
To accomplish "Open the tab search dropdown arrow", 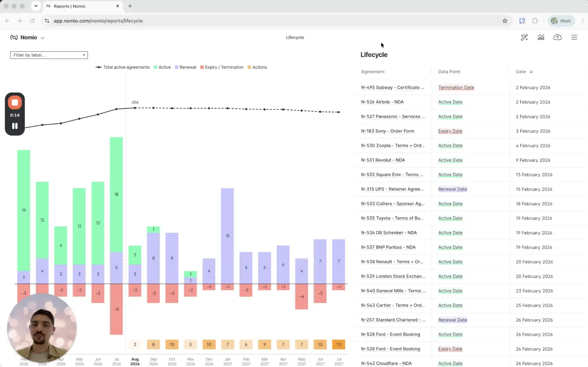I will 36,6.
